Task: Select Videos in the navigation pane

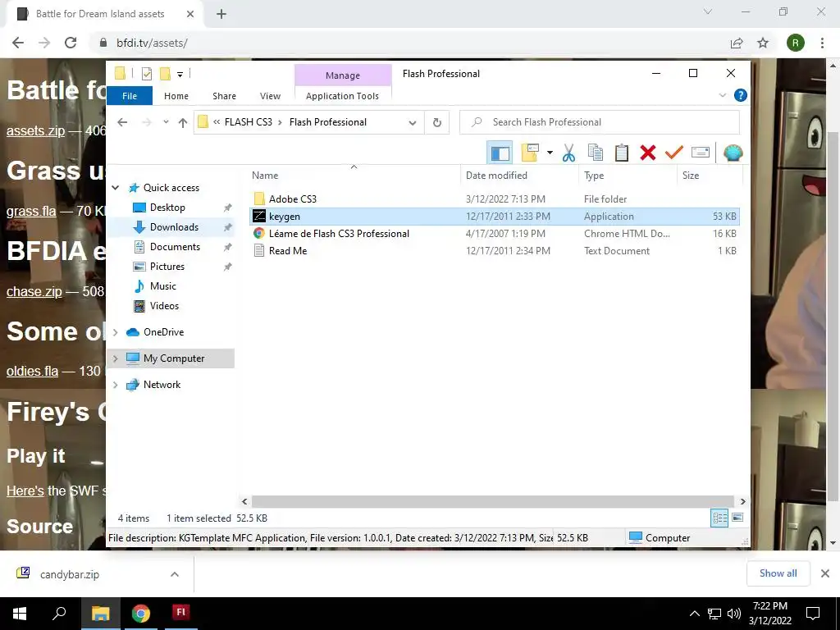Action: (164, 306)
